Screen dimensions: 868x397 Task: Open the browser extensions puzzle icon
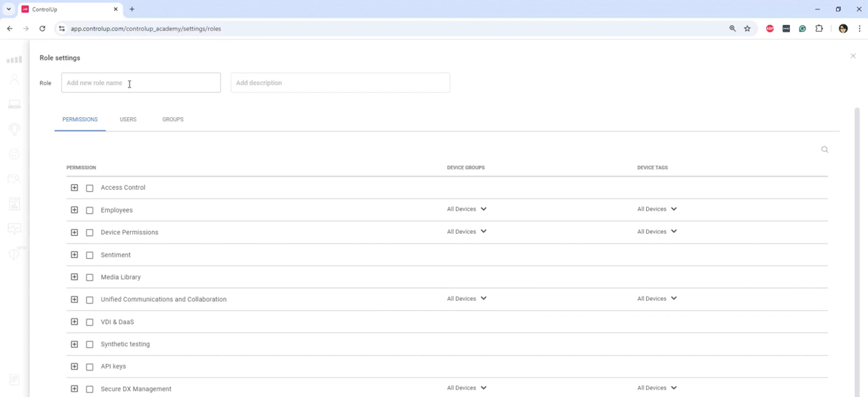click(x=819, y=28)
